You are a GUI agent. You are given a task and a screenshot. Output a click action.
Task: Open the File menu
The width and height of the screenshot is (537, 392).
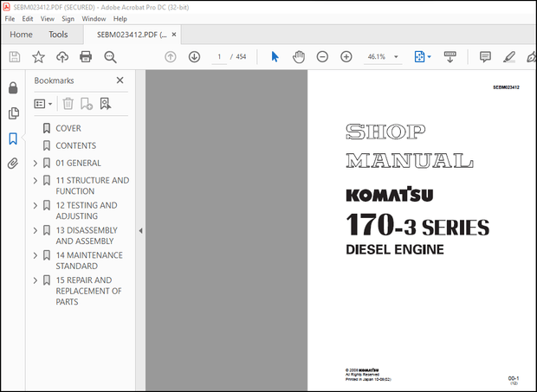pyautogui.click(x=10, y=19)
